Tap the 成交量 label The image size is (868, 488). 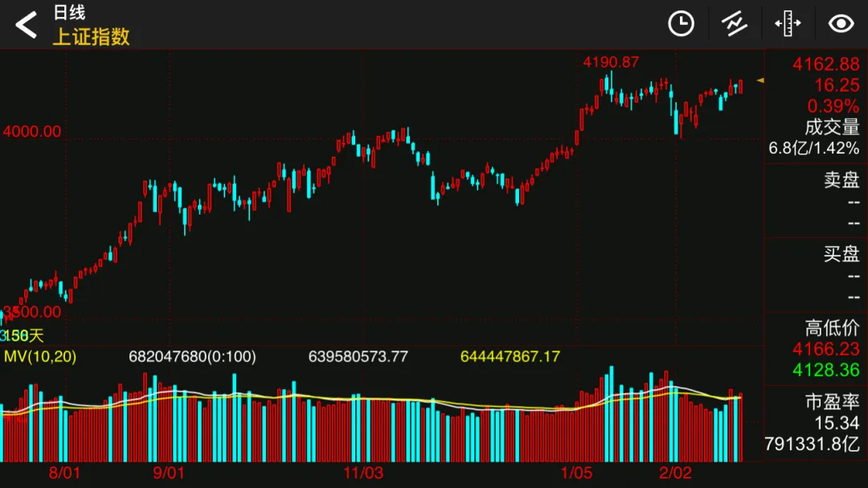(x=832, y=127)
